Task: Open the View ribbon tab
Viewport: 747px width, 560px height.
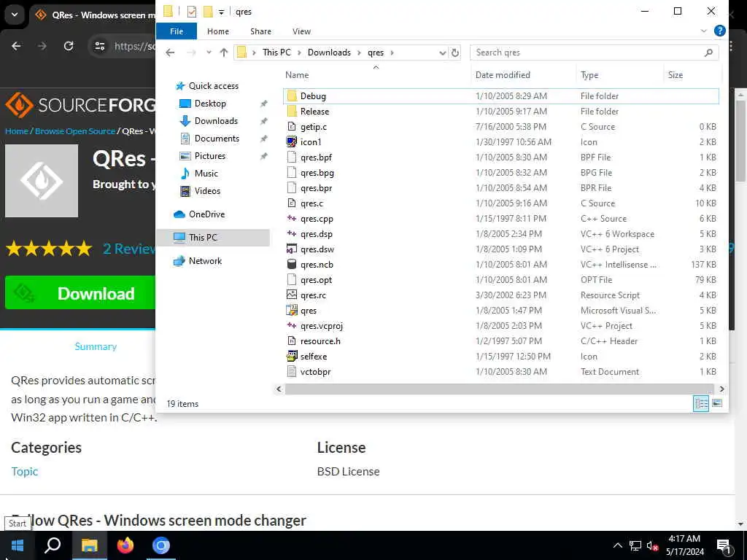Action: click(301, 31)
